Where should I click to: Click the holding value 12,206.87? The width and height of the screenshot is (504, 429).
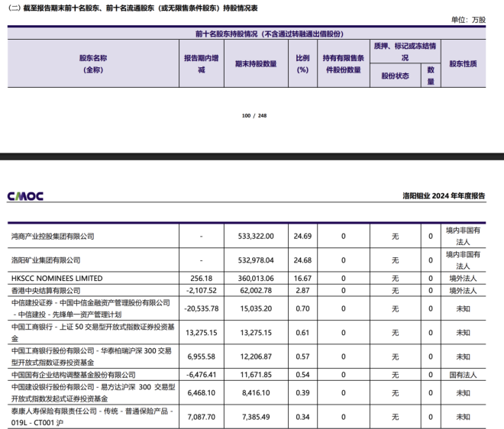[256, 356]
